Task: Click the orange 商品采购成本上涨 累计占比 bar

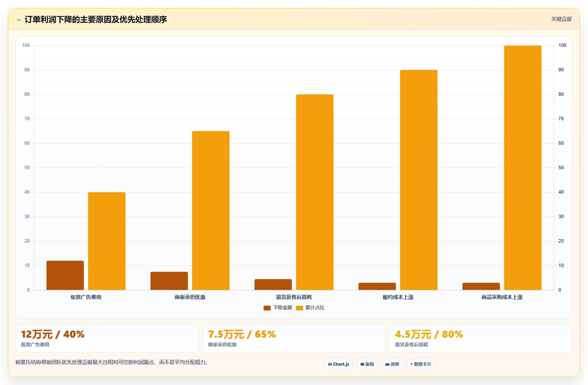Action: click(523, 168)
